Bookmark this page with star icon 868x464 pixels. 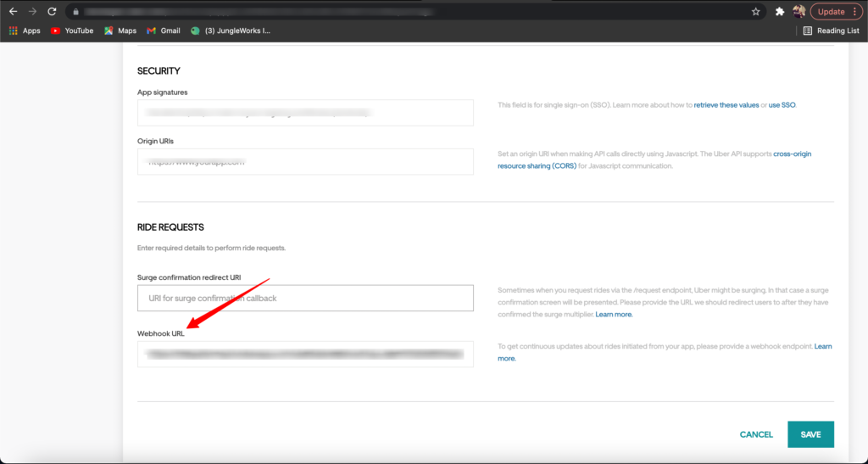click(x=755, y=12)
